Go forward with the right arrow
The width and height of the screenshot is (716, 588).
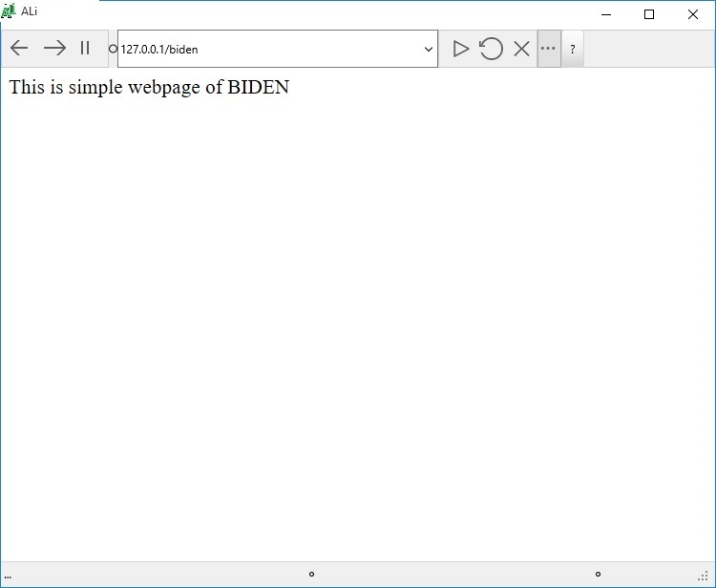coord(54,48)
